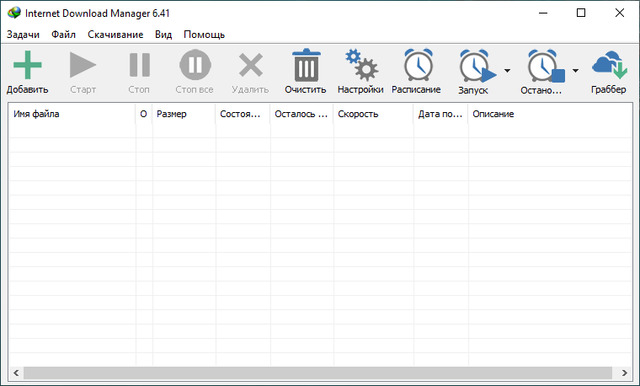Sort by Состоя... column header
Image resolution: width=640 pixels, height=386 pixels.
pyautogui.click(x=243, y=114)
